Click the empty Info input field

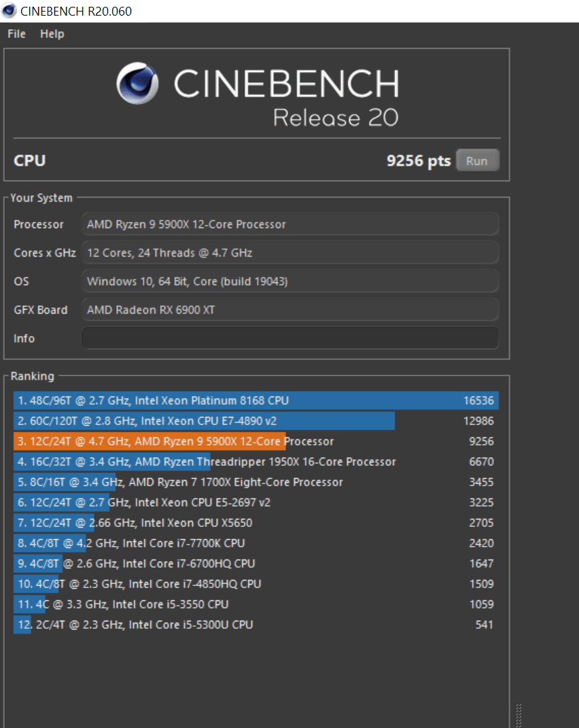290,338
